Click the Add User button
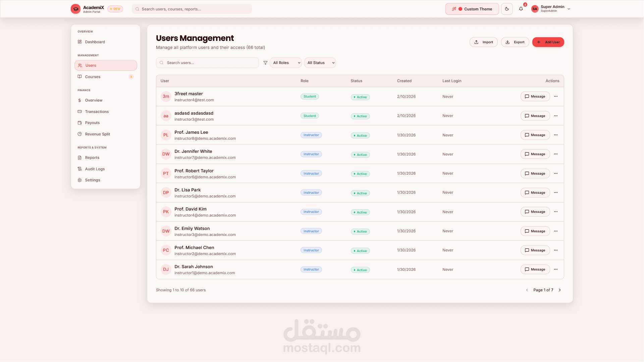Viewport: 644px width, 362px height. [548, 42]
